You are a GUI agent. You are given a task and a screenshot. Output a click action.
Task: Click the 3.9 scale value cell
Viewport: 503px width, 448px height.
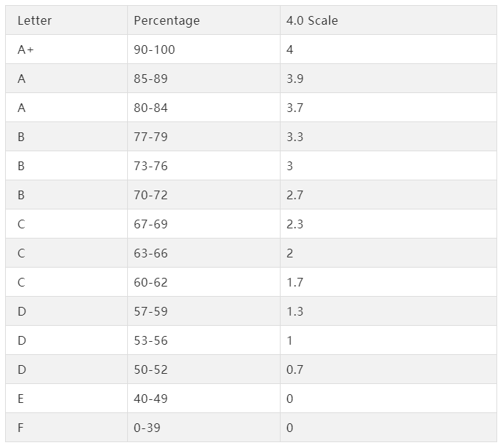[x=295, y=79]
